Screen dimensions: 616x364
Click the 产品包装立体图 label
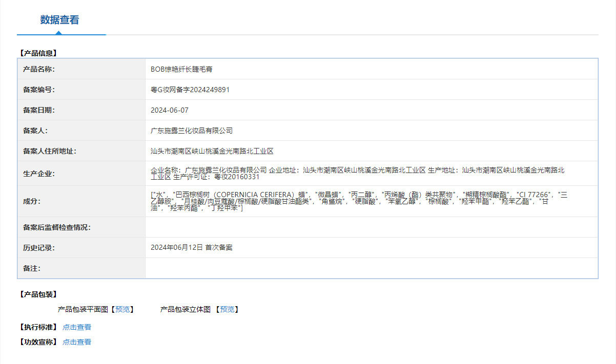pyautogui.click(x=186, y=309)
